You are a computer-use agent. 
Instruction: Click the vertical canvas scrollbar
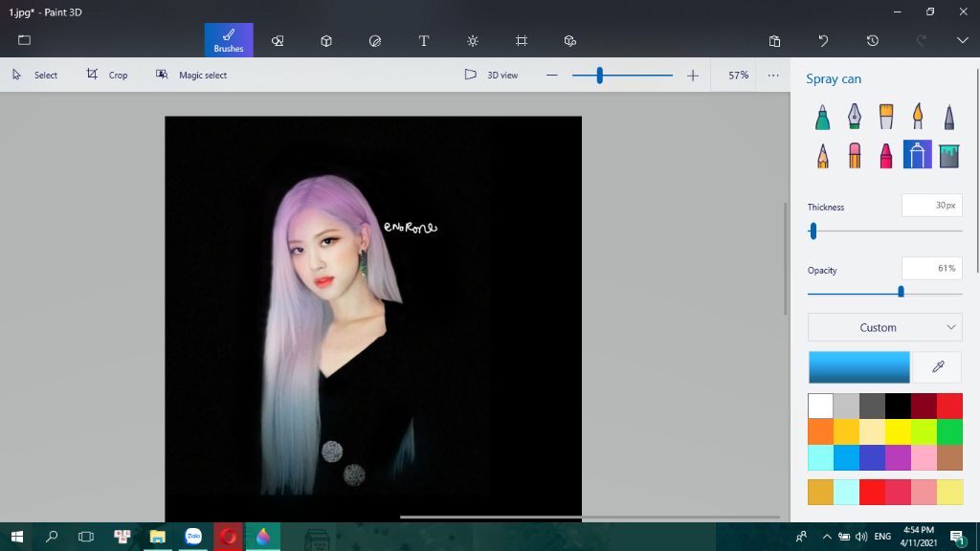(786, 258)
